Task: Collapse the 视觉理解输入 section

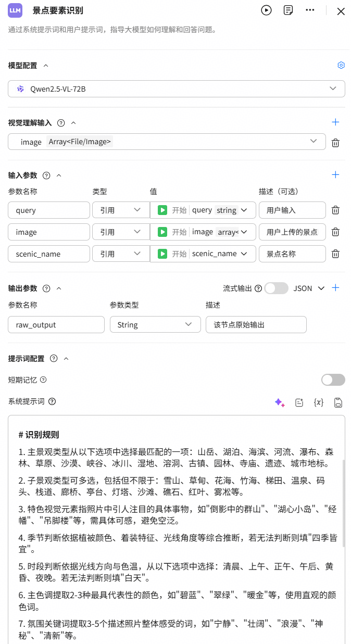Action: coord(73,123)
